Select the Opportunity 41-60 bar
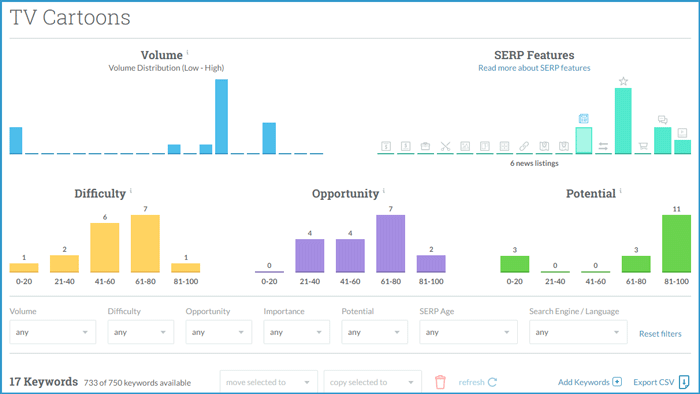The image size is (700, 394). (350, 256)
